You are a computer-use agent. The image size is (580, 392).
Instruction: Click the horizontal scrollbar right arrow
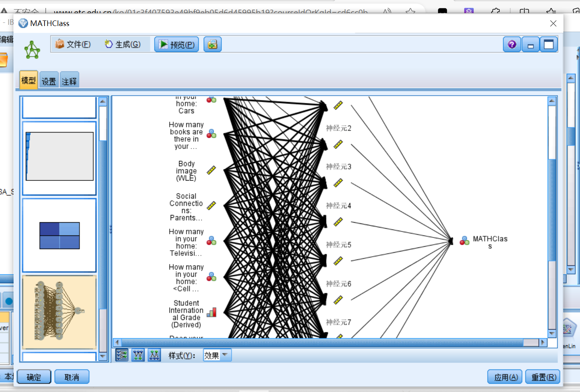(x=543, y=342)
